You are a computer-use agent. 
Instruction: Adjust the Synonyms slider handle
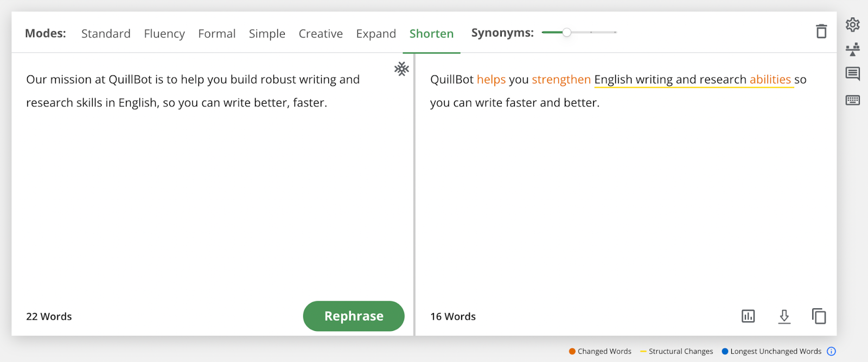pyautogui.click(x=566, y=32)
